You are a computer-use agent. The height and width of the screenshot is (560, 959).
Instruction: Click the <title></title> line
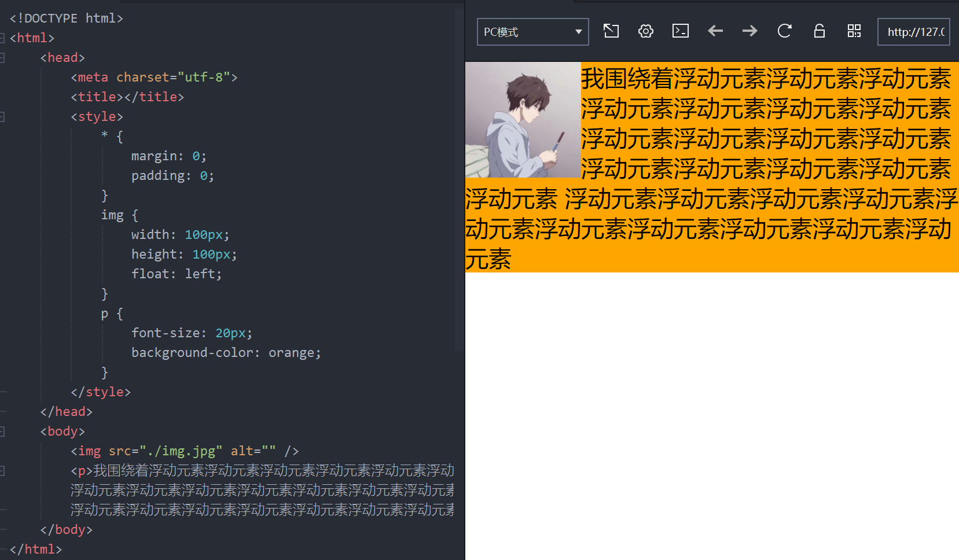coord(127,97)
